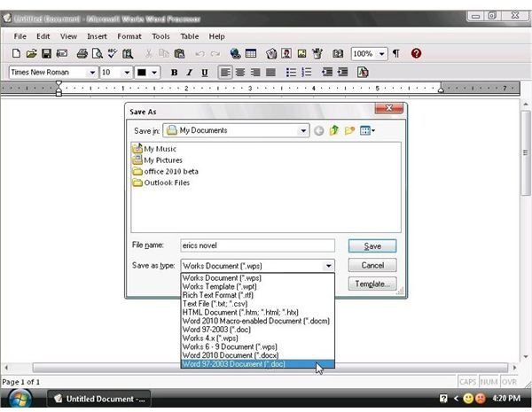Screen dimensions: 532x412
Task: Open the Views menu icon in Save As
Action: 367,130
